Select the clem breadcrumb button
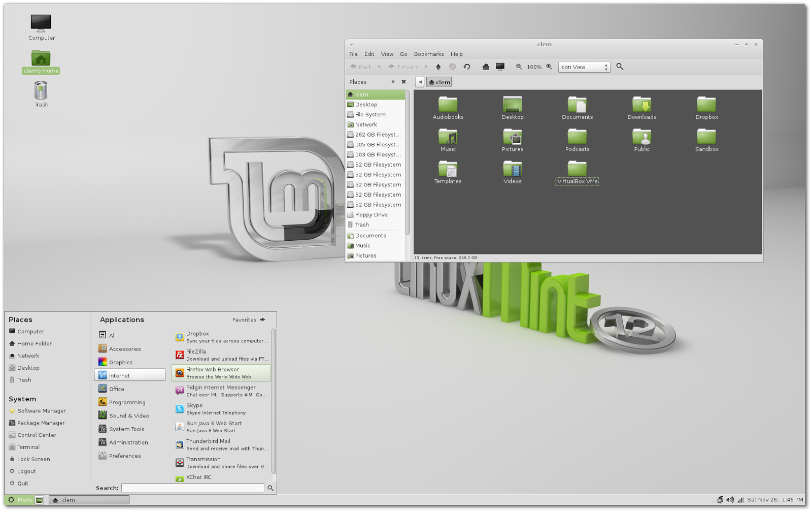 coord(439,82)
